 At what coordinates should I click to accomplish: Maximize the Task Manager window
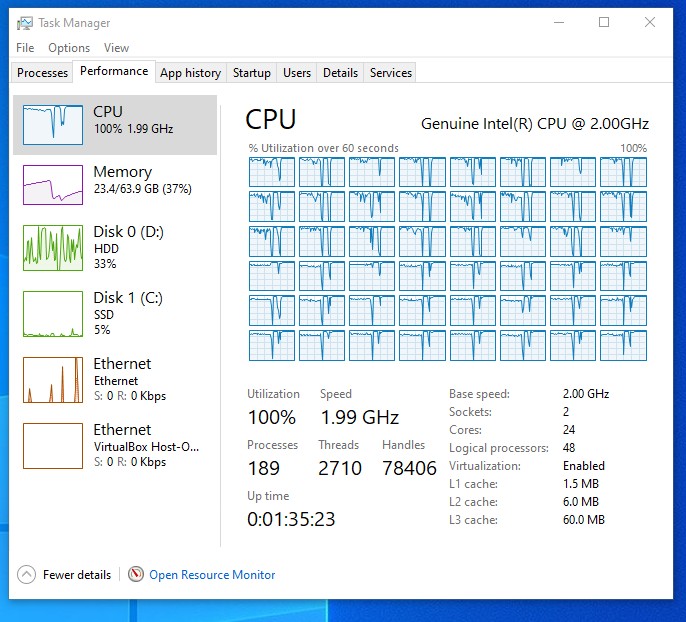point(604,22)
